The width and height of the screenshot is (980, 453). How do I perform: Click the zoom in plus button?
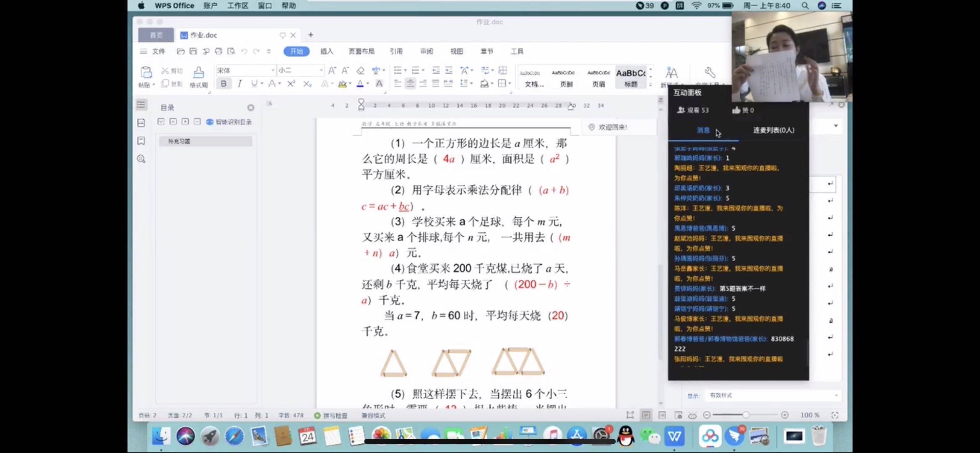coord(785,415)
